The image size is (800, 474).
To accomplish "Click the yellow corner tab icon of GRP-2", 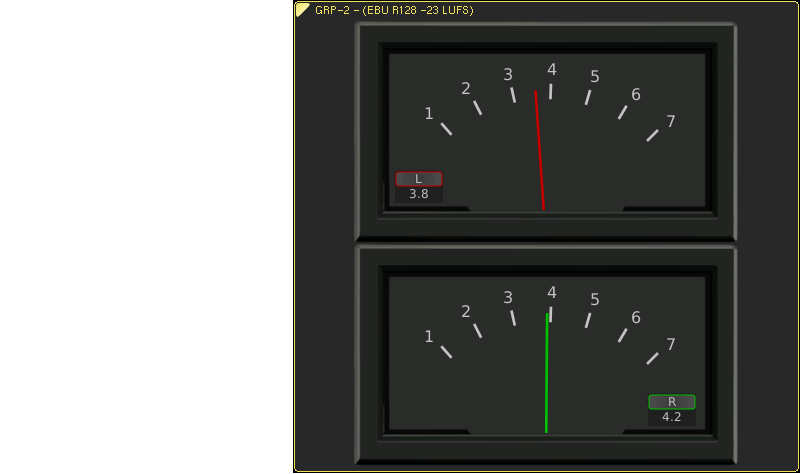I will (x=303, y=10).
